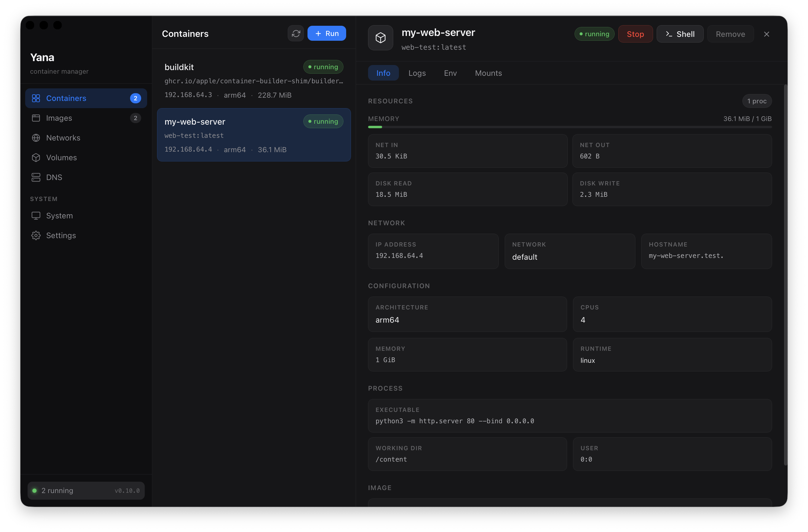808x532 pixels.
Task: Click the container cube icon beside my-web-server
Action: point(380,38)
